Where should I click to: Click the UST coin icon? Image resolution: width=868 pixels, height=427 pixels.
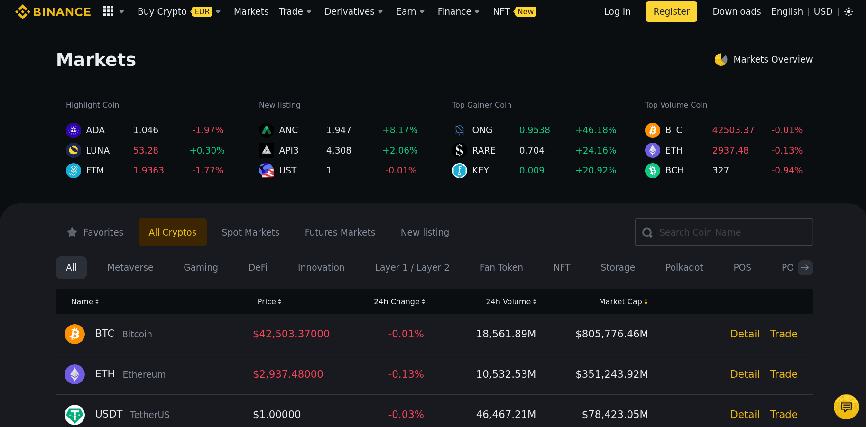click(267, 170)
